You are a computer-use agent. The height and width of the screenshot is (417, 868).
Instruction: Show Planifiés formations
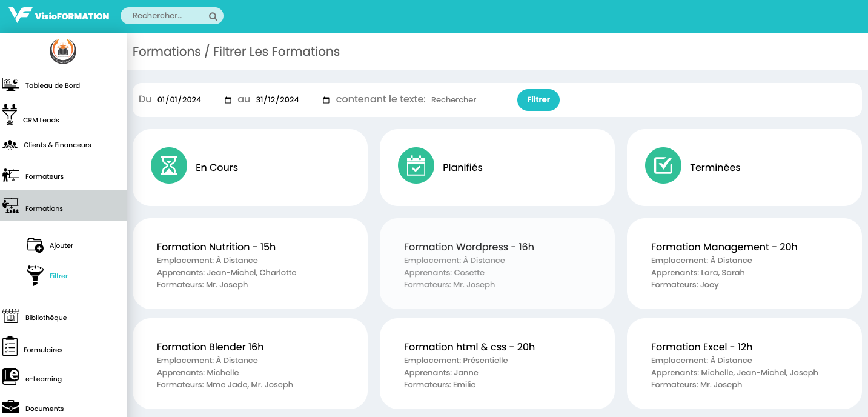[497, 167]
